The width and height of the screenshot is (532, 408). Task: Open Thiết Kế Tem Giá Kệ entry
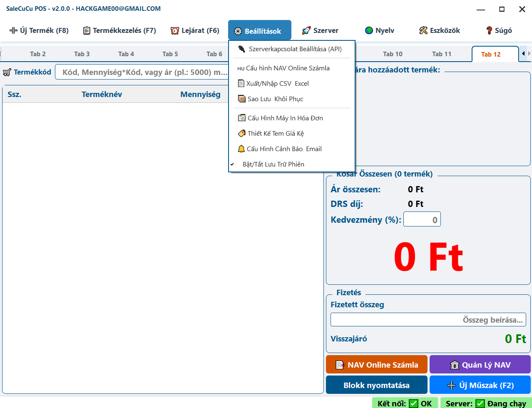[x=291, y=134]
